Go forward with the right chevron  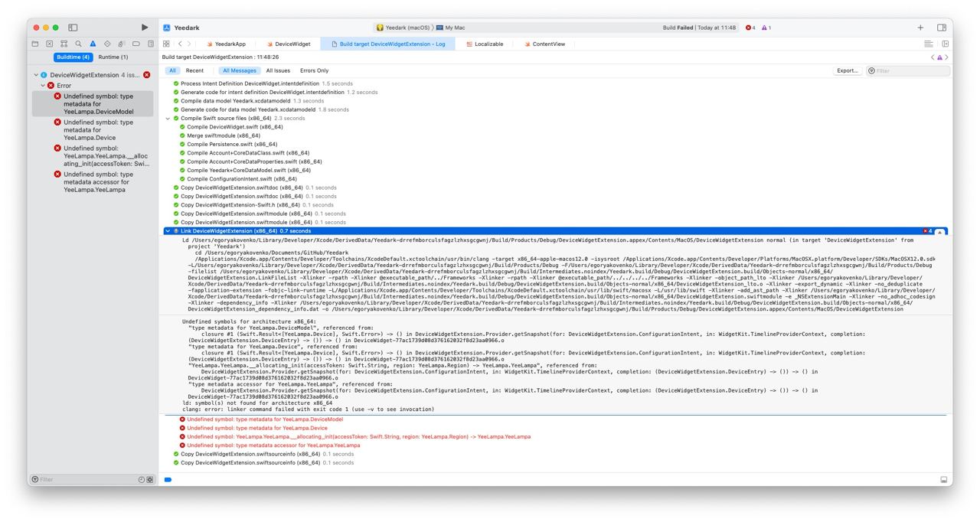(x=189, y=44)
